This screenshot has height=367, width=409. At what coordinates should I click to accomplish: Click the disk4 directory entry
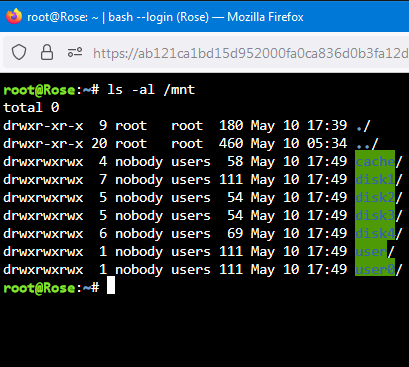pos(375,234)
